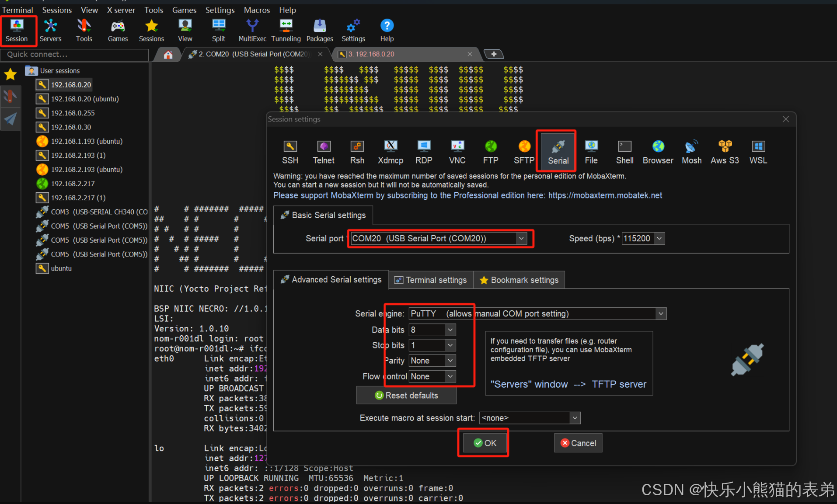This screenshot has height=504, width=837.
Task: Click the "Servers" window TFTP server link
Action: click(568, 384)
